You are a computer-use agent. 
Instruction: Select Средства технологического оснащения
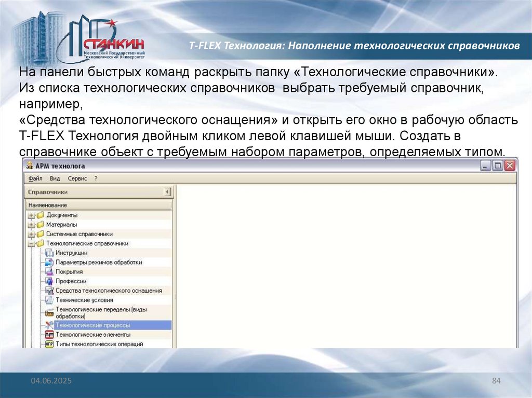[x=109, y=291]
